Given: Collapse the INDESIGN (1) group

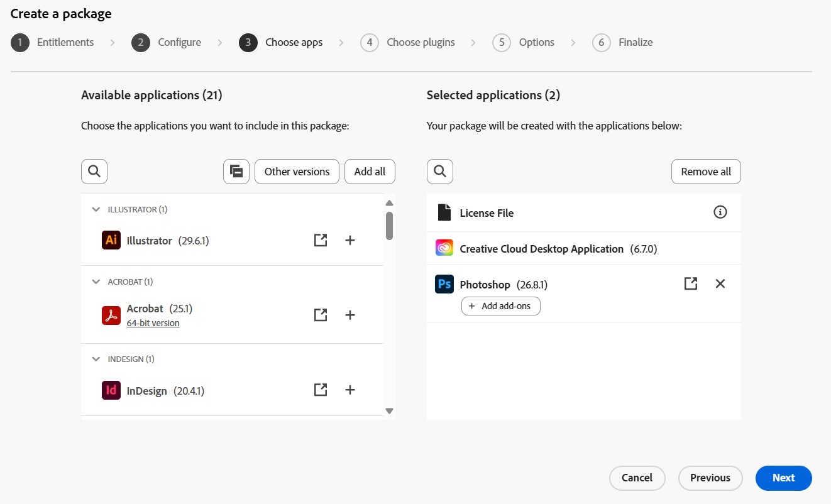Looking at the screenshot, I should pyautogui.click(x=96, y=359).
